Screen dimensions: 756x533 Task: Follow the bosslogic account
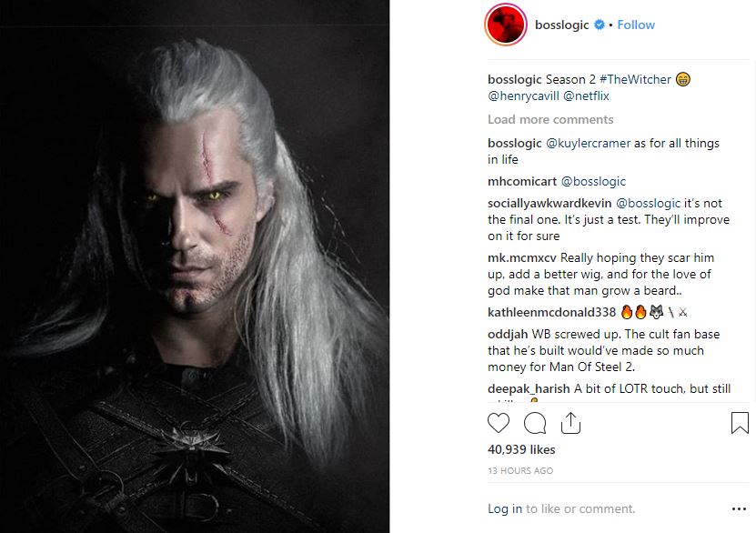[x=636, y=25]
